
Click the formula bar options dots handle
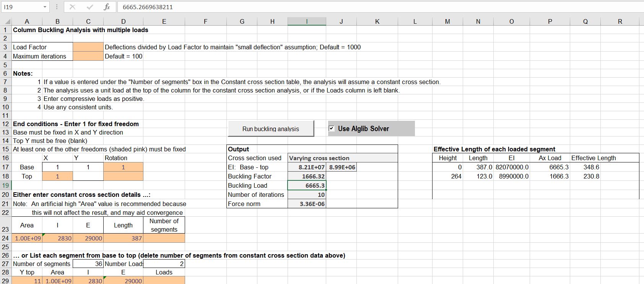coord(57,7)
